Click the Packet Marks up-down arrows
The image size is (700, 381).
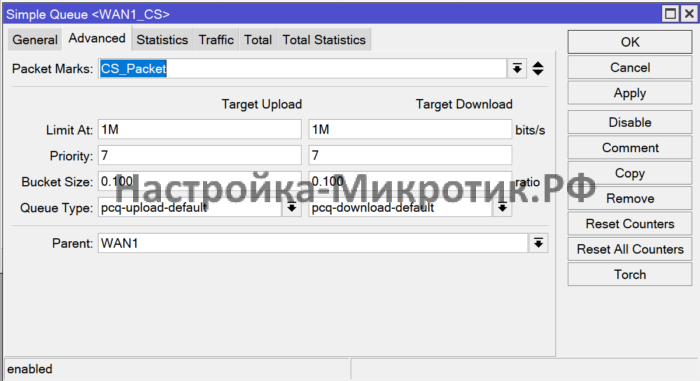click(538, 68)
